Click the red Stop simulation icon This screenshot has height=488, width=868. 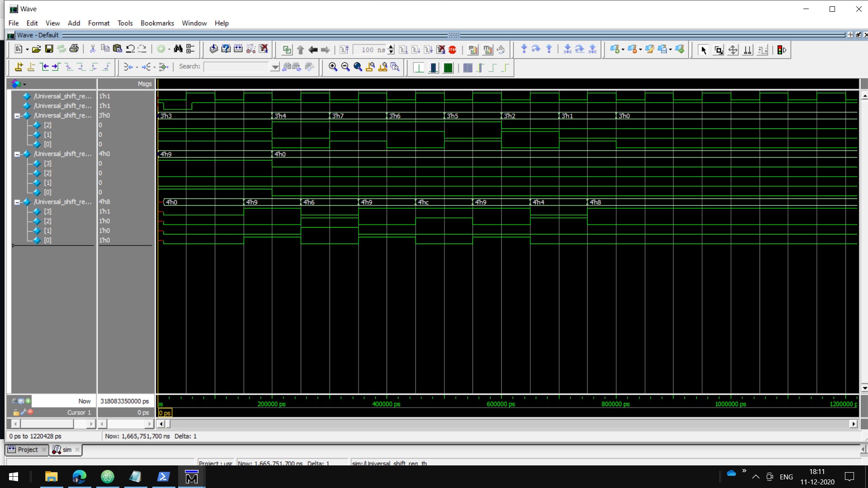453,50
